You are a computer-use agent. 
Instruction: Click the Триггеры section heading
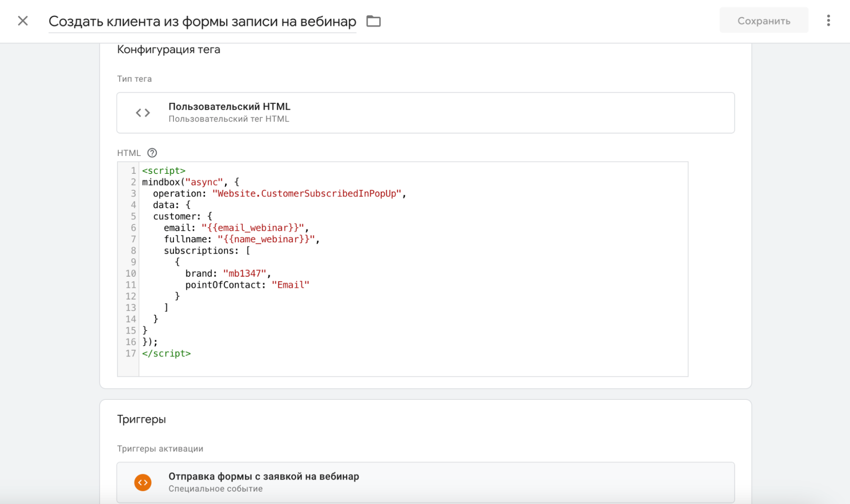tap(142, 419)
